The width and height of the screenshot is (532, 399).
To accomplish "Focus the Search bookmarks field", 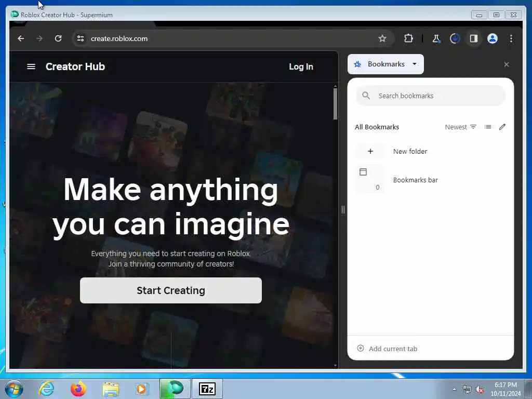I will tap(431, 96).
